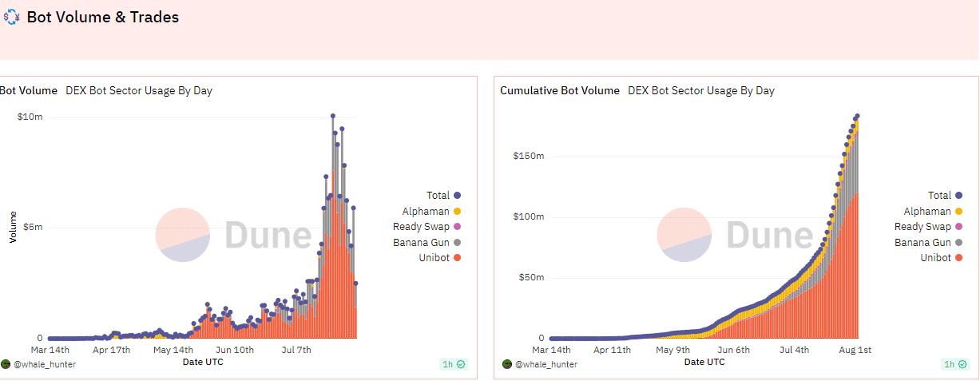Click the 1h refresh checkmark on left chart
980x381 pixels.
[461, 364]
